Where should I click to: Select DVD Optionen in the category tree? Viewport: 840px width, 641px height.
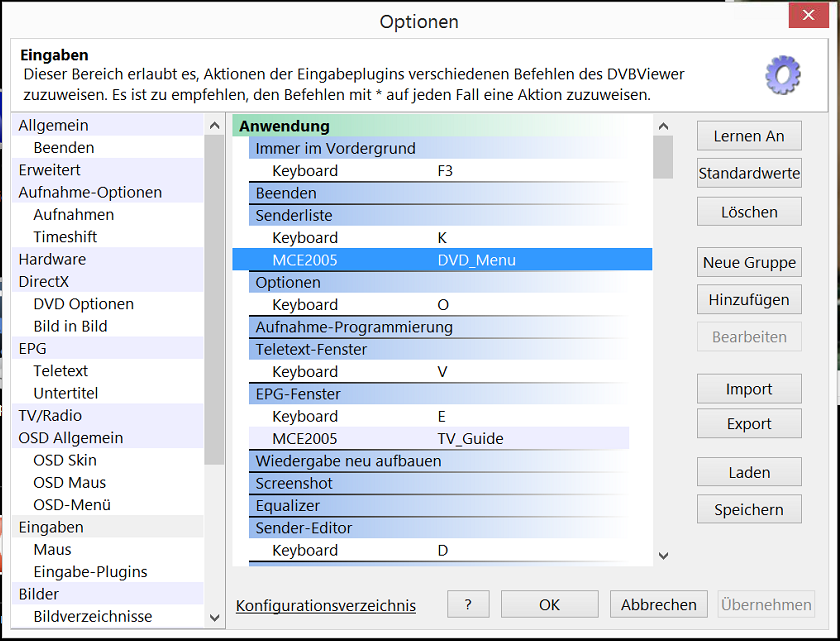coord(83,304)
